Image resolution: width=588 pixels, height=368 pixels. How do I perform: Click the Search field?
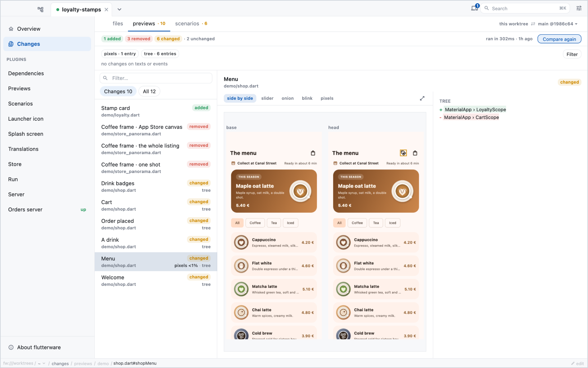pos(526,9)
